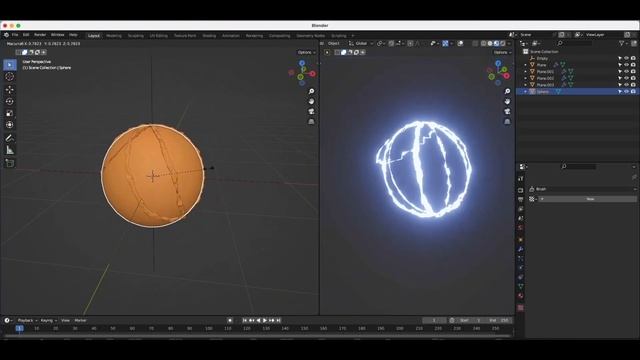Expand the Plane object in outliner
Image resolution: width=640 pixels, height=360 pixels.
tap(526, 65)
